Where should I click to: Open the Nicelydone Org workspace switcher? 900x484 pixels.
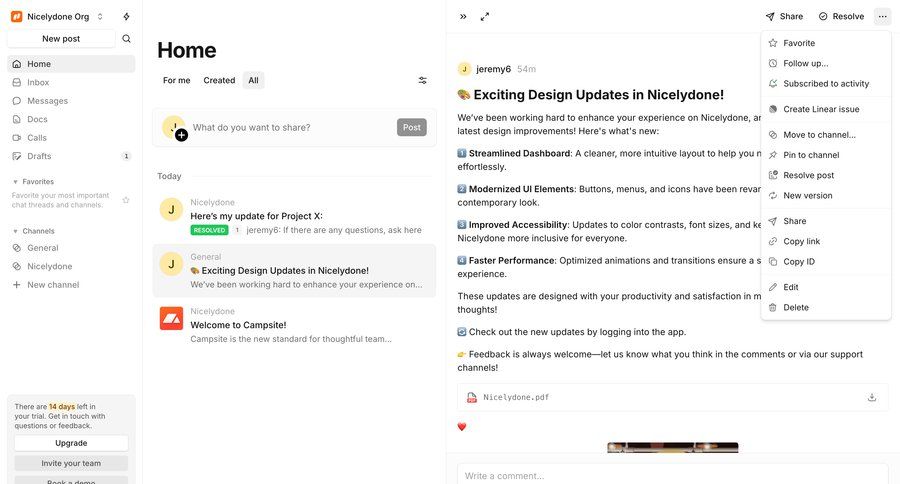pyautogui.click(x=57, y=17)
